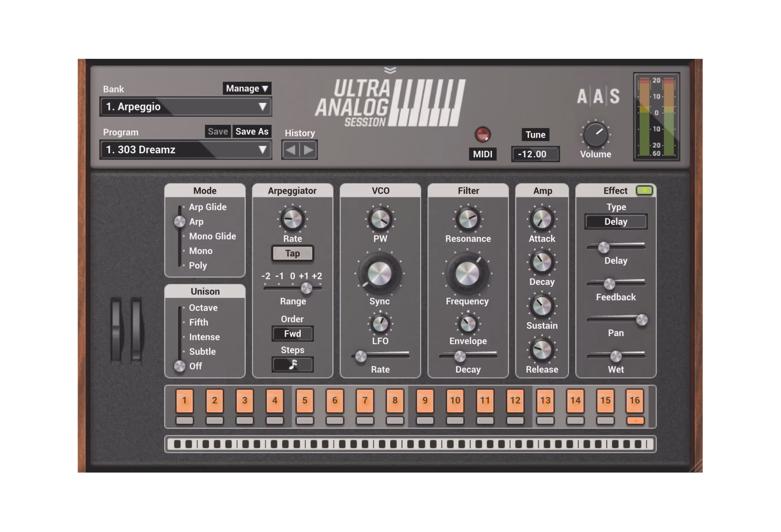Viewport: 781px width, 532px height.
Task: Click the History back arrow
Action: [291, 150]
